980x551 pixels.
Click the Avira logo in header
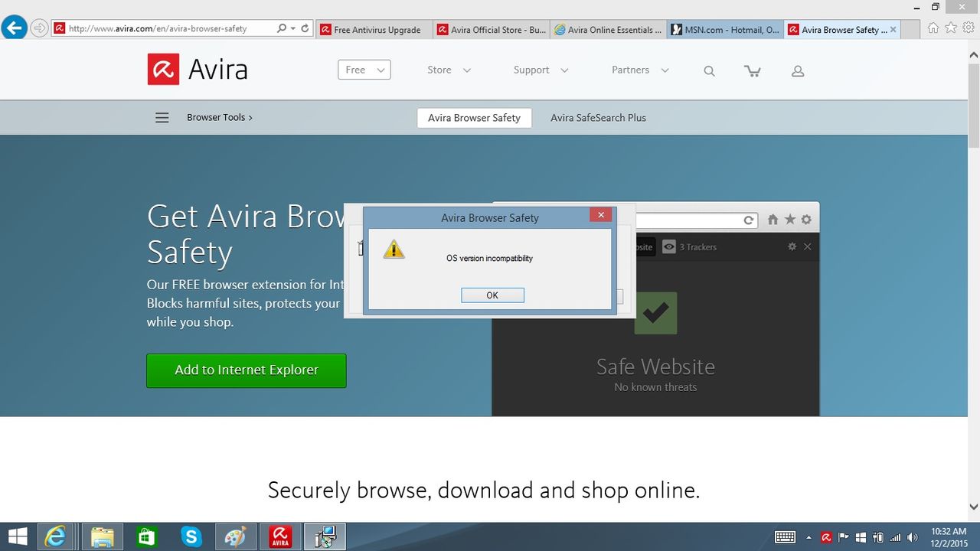tap(198, 70)
